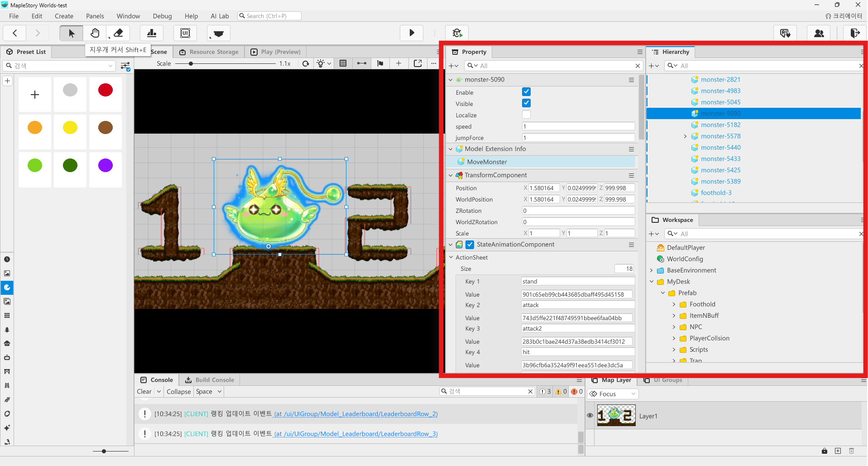Screen dimensions: 868x466
Task: Click the debug bug-play icon
Action: pyautogui.click(x=457, y=33)
